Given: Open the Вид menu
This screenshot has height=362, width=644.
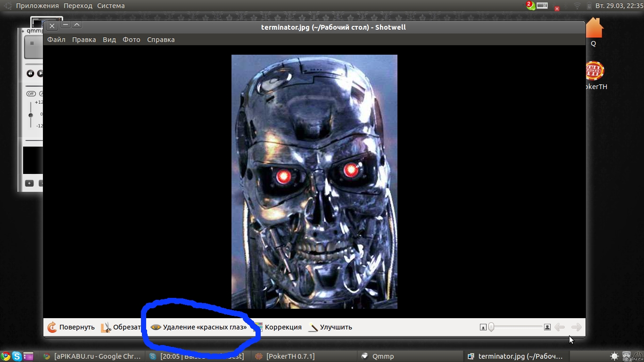Looking at the screenshot, I should [x=109, y=40].
